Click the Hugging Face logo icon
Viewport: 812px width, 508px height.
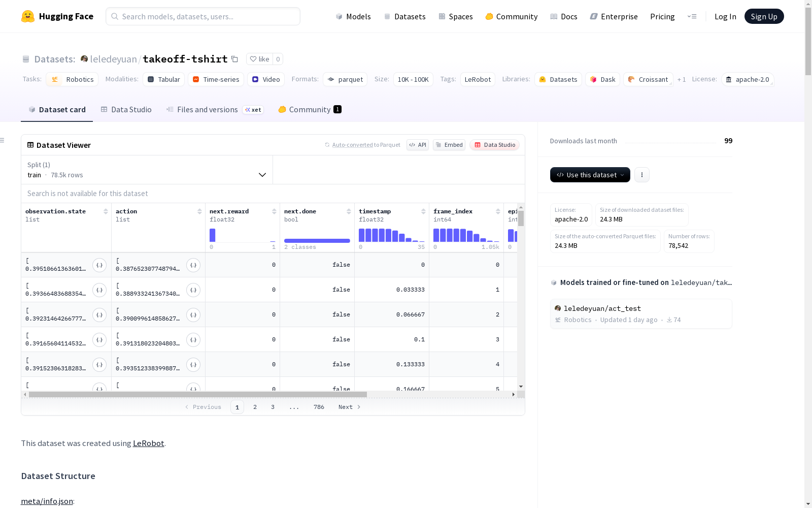tap(28, 16)
